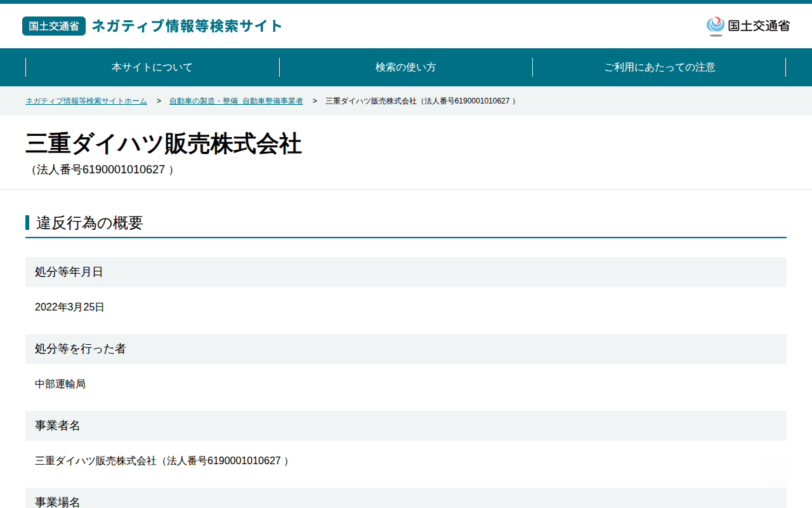812x508 pixels.
Task: Open the ご利用にあたっての注意 menu item
Action: click(660, 67)
